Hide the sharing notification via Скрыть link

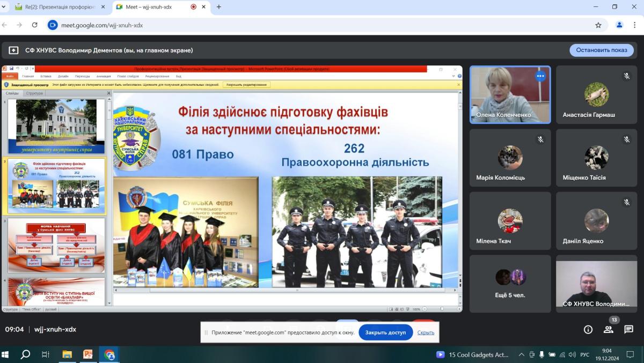coord(426,332)
